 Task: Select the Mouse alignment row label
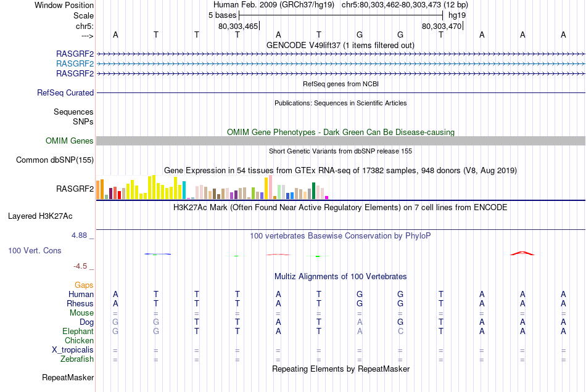click(x=81, y=313)
